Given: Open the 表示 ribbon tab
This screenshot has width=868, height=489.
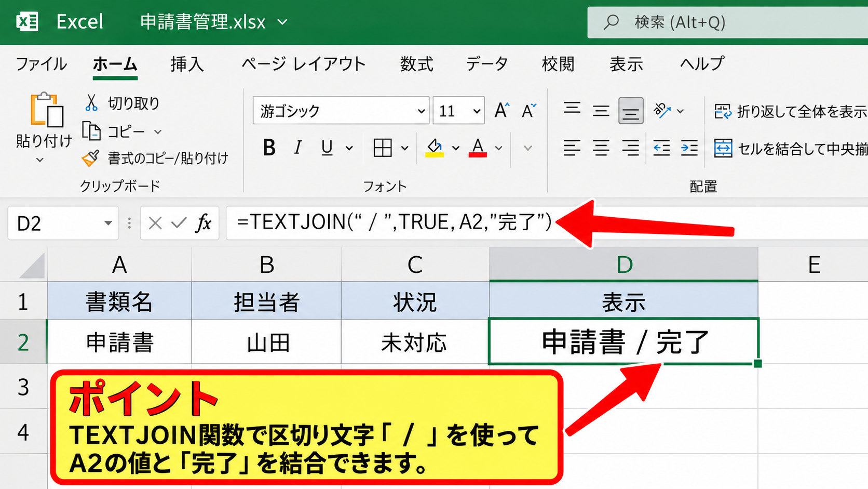Looking at the screenshot, I should (626, 64).
